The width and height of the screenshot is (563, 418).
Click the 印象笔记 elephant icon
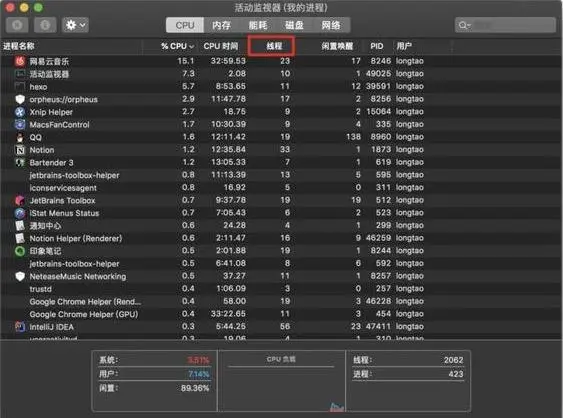20,251
